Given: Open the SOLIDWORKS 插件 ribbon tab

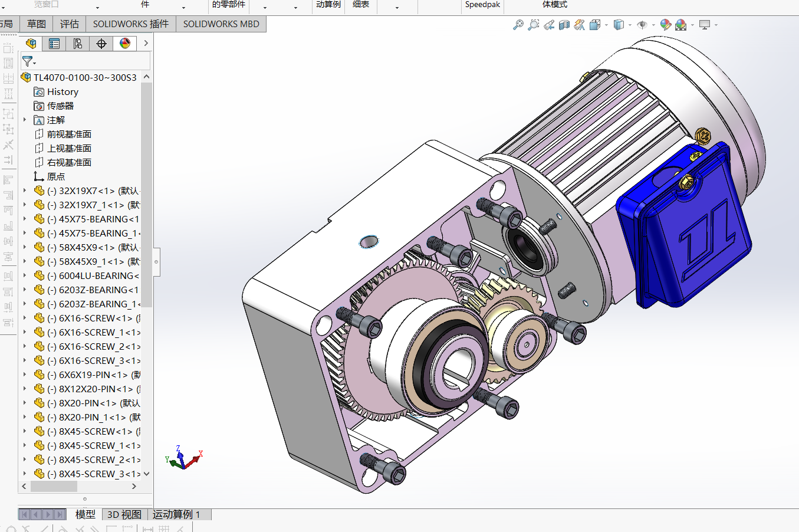Looking at the screenshot, I should (131, 24).
